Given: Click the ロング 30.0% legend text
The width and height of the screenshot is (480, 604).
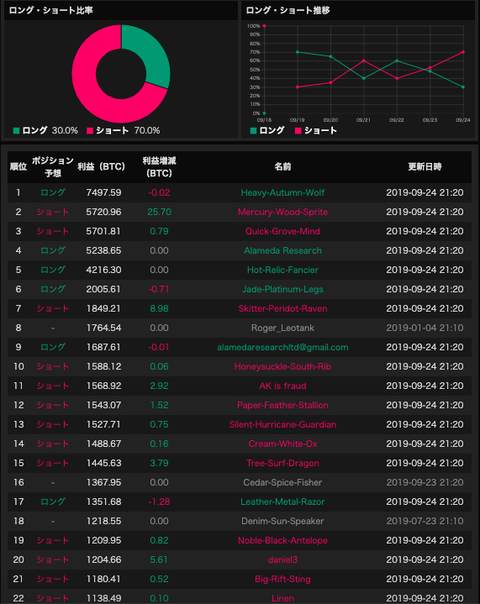Looking at the screenshot, I should pos(50,131).
